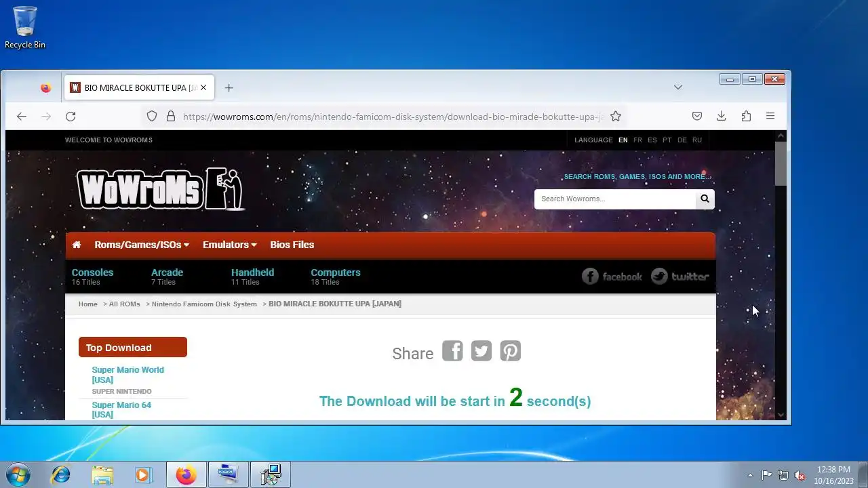
Task: Switch site language to FR
Action: pos(637,140)
